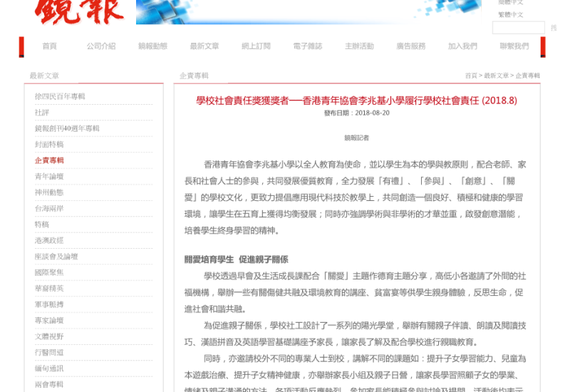Open 港澳政經 from the sidebar
Screen dimensions: 570x392
pyautogui.click(x=49, y=240)
